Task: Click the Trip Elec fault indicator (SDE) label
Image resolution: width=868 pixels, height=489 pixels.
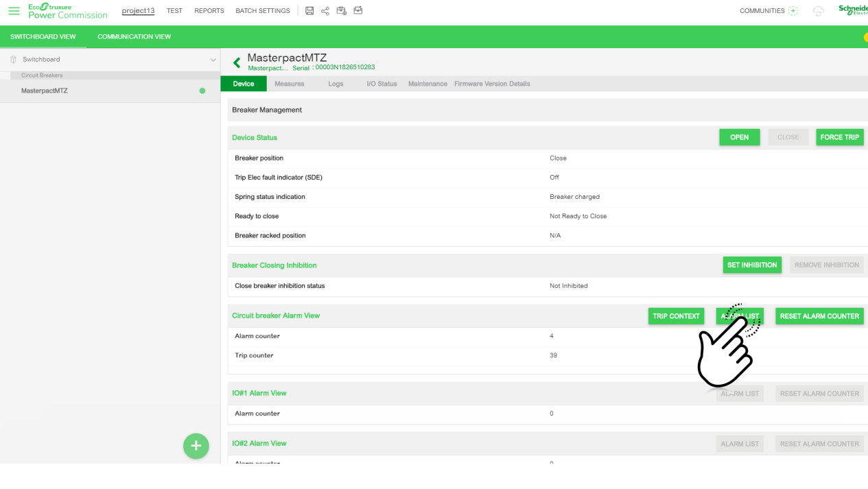Action: (279, 178)
